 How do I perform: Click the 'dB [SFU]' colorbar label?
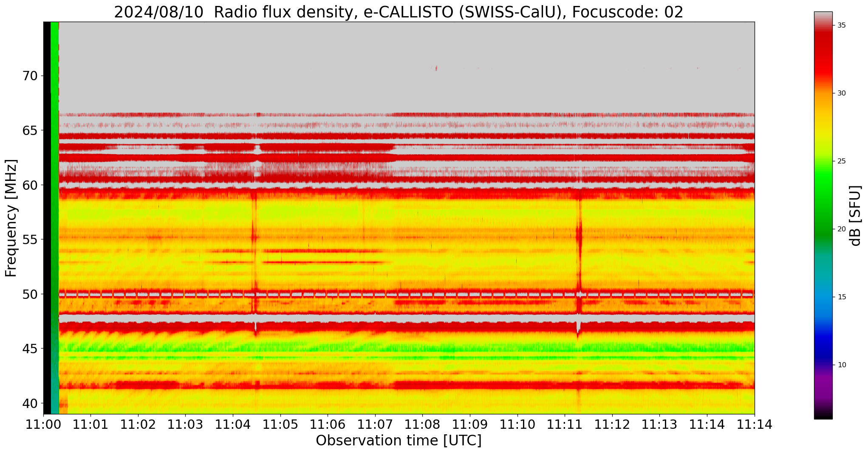pyautogui.click(x=855, y=216)
